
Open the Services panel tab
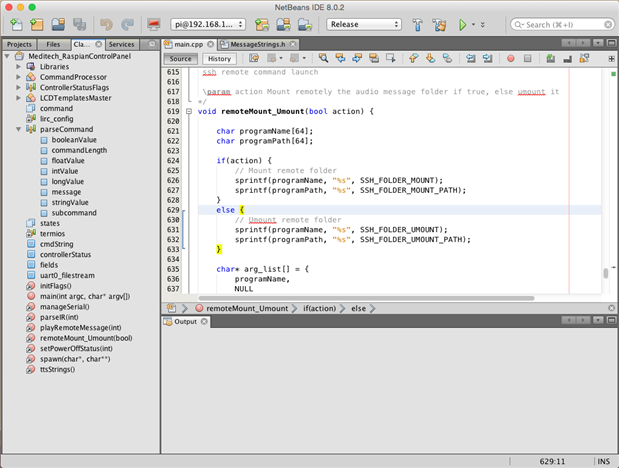pos(121,44)
